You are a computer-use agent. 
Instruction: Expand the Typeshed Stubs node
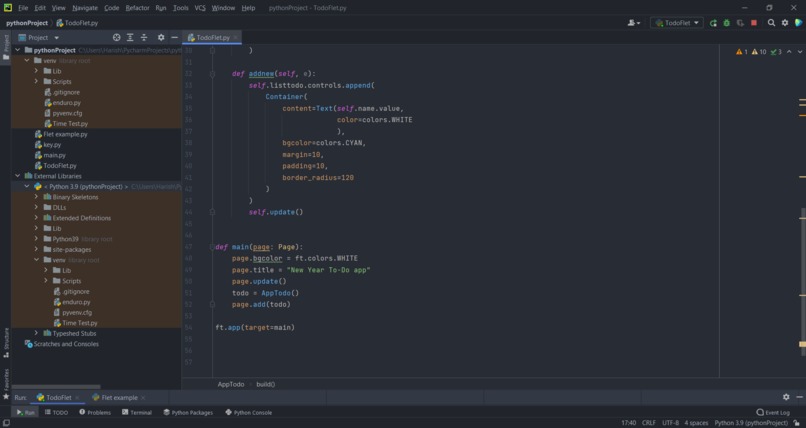(x=36, y=333)
